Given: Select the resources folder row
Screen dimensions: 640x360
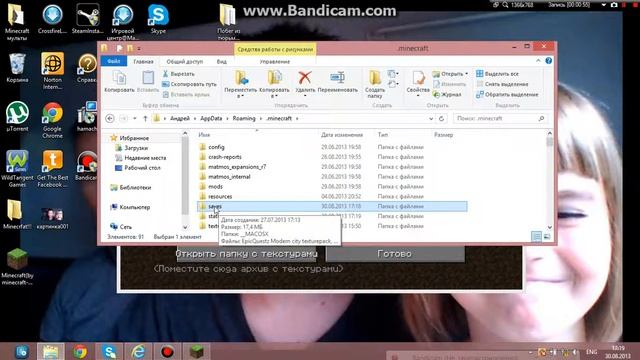Looking at the screenshot, I should click(332, 196).
